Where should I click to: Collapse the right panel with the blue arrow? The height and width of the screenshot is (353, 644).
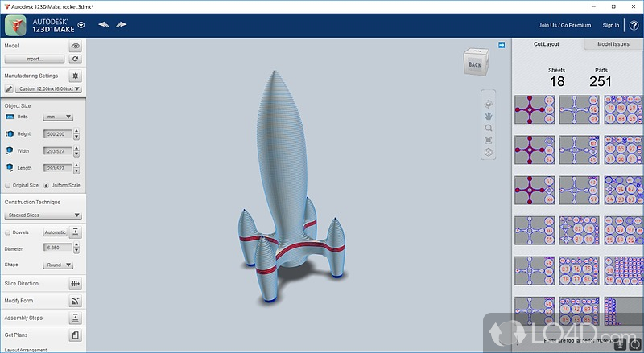[x=502, y=45]
